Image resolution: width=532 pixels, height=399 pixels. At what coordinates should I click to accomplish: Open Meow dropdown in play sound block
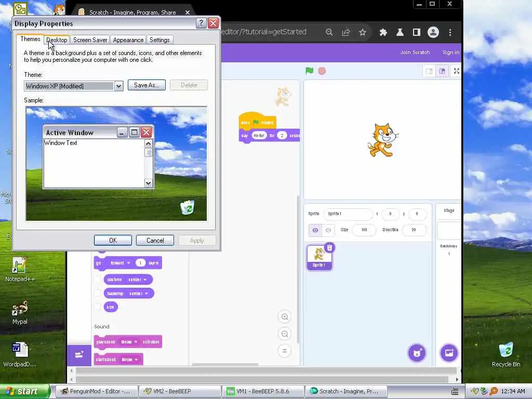pyautogui.click(x=129, y=342)
